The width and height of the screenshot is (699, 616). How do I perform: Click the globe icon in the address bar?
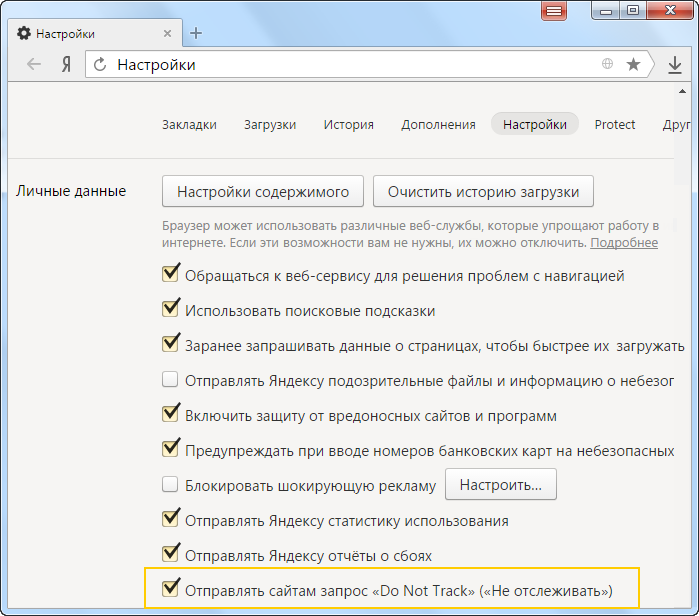[x=607, y=64]
